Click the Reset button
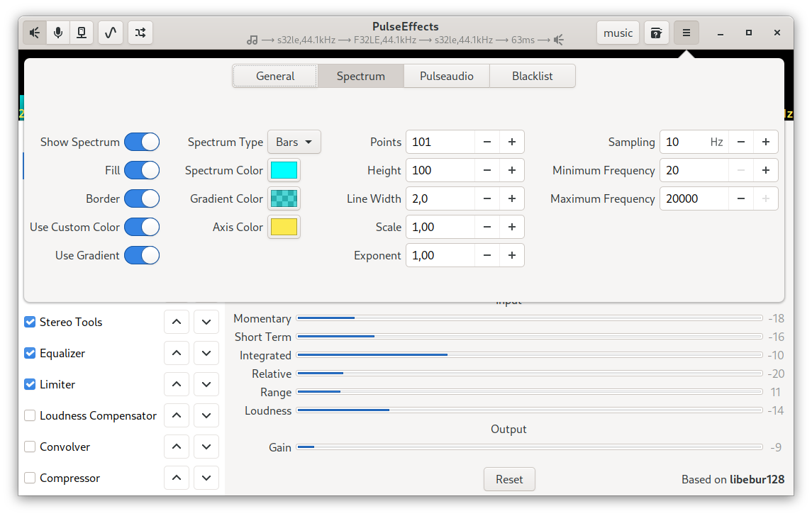The width and height of the screenshot is (812, 516). click(x=509, y=479)
